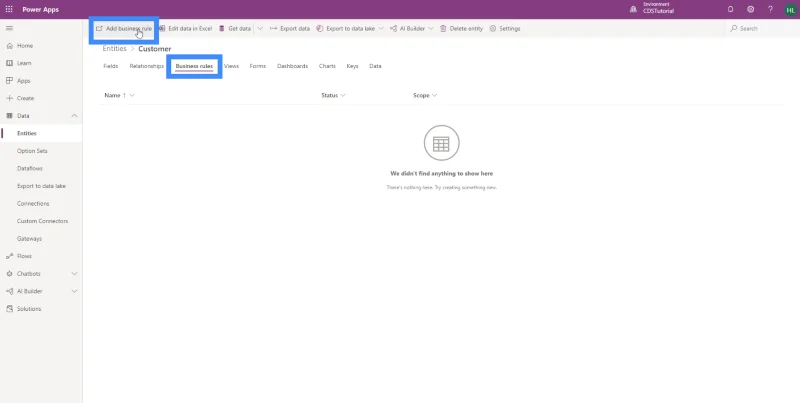Open the help question mark icon
800x403 pixels.
(770, 9)
